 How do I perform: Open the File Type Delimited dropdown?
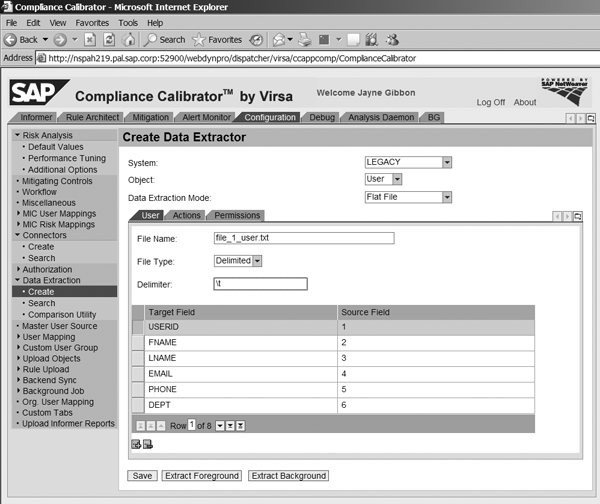257,261
